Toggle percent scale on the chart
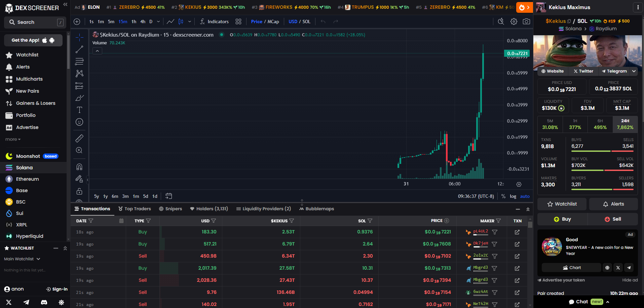 pos(503,196)
